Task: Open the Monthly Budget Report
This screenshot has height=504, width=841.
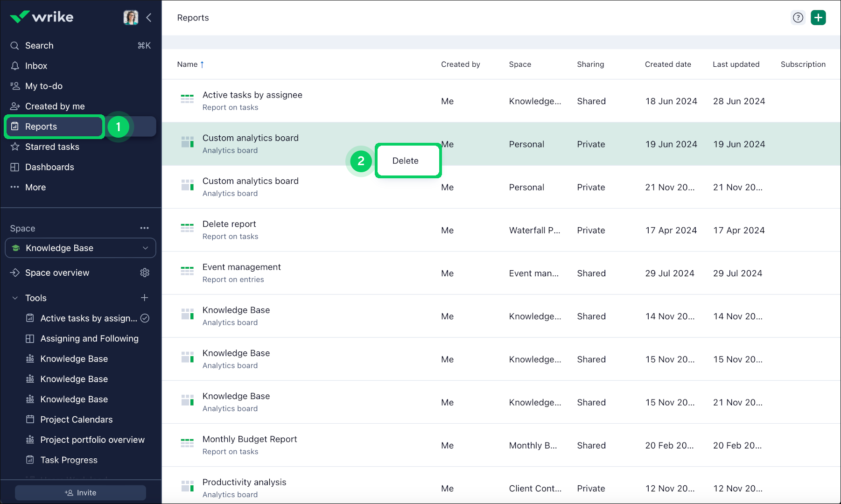Action: click(x=250, y=439)
